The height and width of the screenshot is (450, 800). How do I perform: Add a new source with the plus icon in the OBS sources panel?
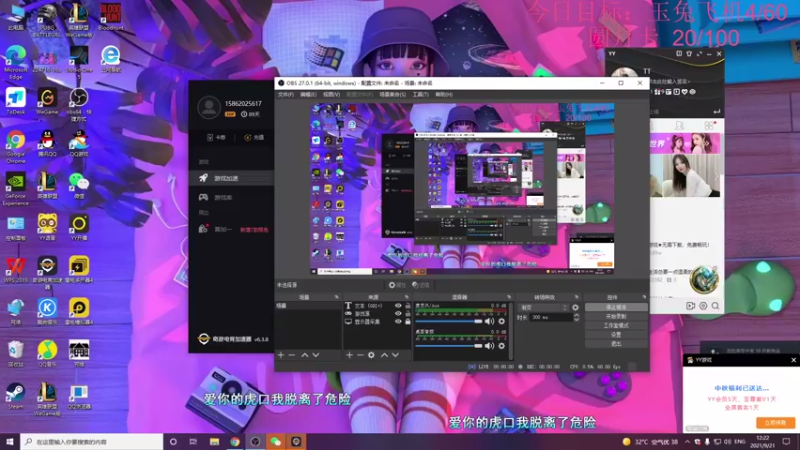pos(349,355)
